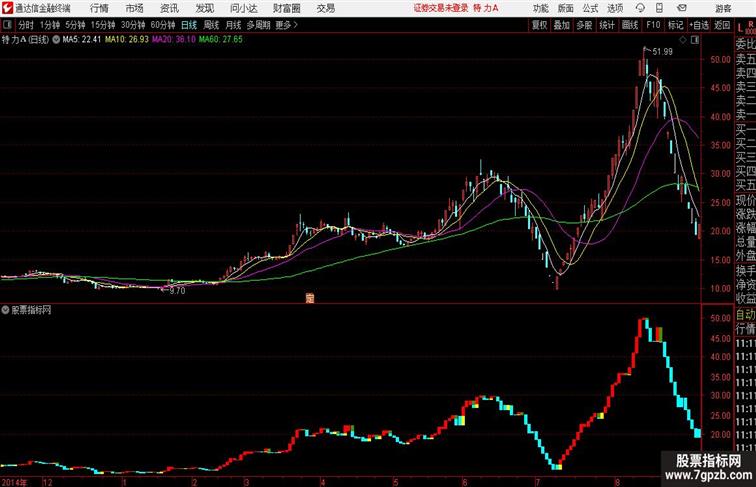Open the 功能 menu

pos(540,8)
